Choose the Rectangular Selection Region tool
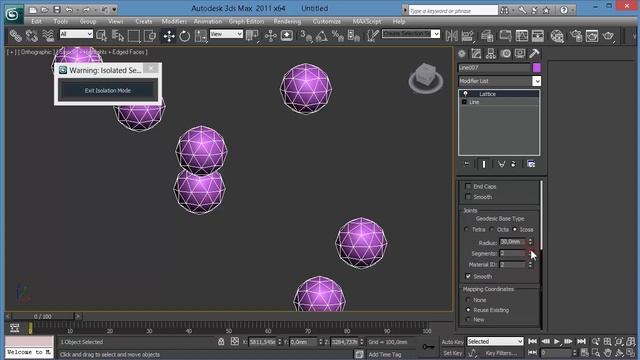The width and height of the screenshot is (640, 360). coord(134,36)
